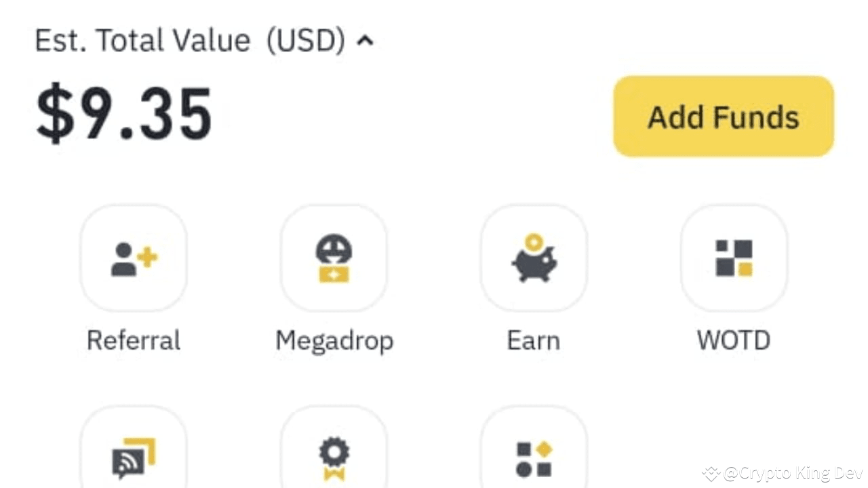Tap the Earn piggy bank icon
Screen dimensions: 868x488
coord(534,258)
